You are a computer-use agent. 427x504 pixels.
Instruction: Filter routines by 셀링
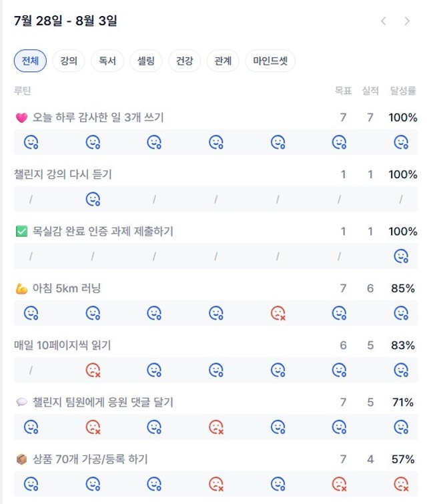[x=146, y=61]
